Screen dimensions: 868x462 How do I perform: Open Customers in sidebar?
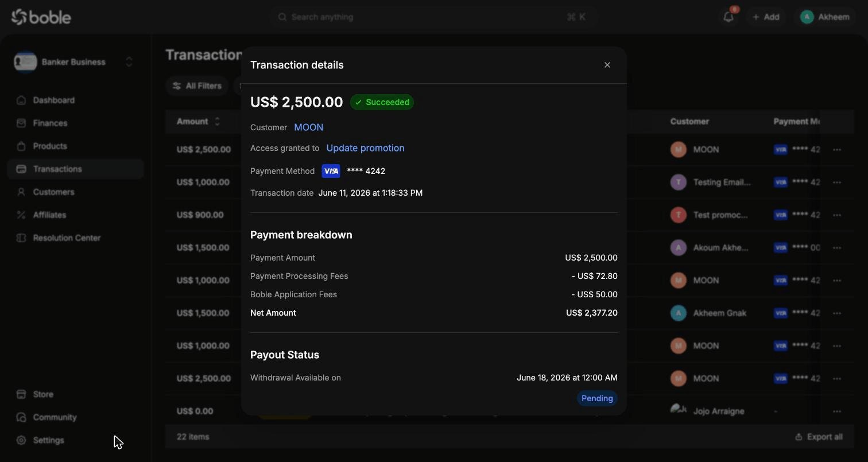75,192
